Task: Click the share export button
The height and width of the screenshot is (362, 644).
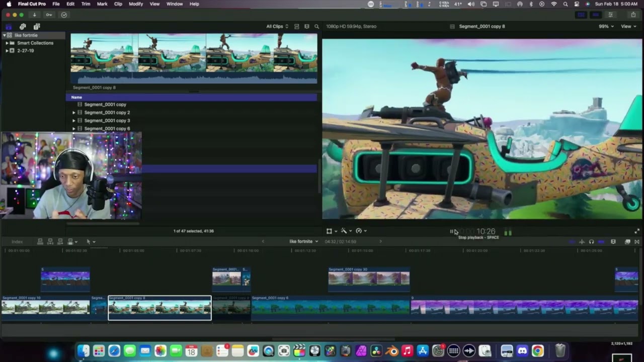Action: point(633,15)
